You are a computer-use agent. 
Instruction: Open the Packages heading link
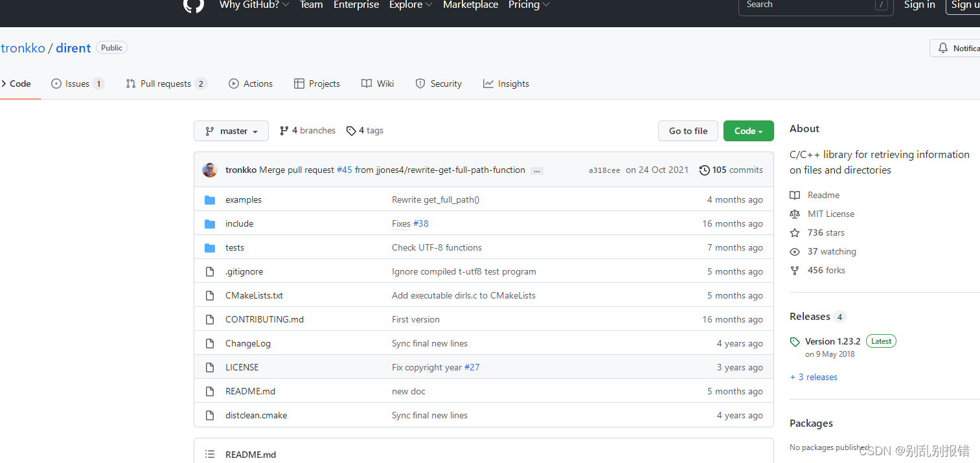tap(811, 423)
